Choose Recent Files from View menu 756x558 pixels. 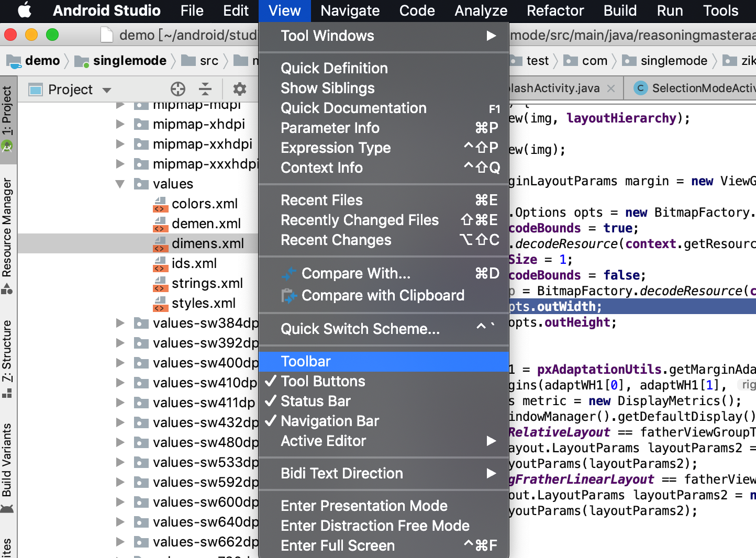(x=384, y=200)
